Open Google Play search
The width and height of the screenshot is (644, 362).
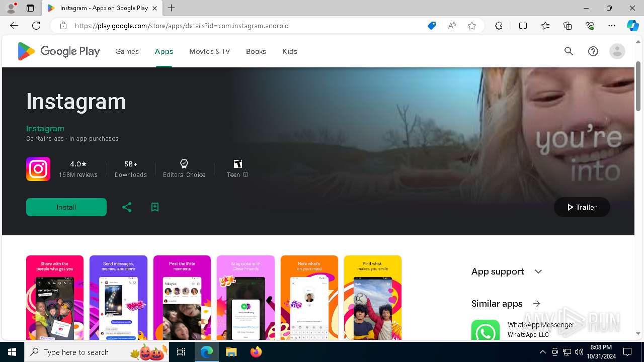tap(569, 51)
